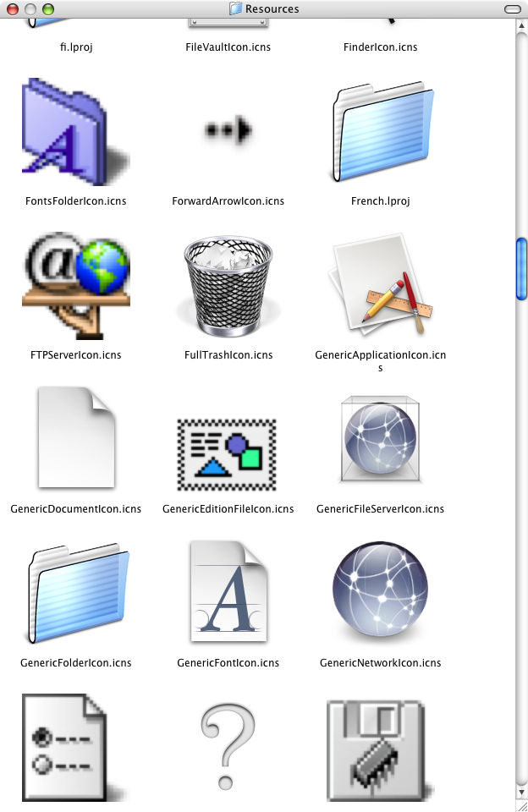Toggle the toolbar with the pill button
The width and height of the screenshot is (528, 812).
(513, 8)
